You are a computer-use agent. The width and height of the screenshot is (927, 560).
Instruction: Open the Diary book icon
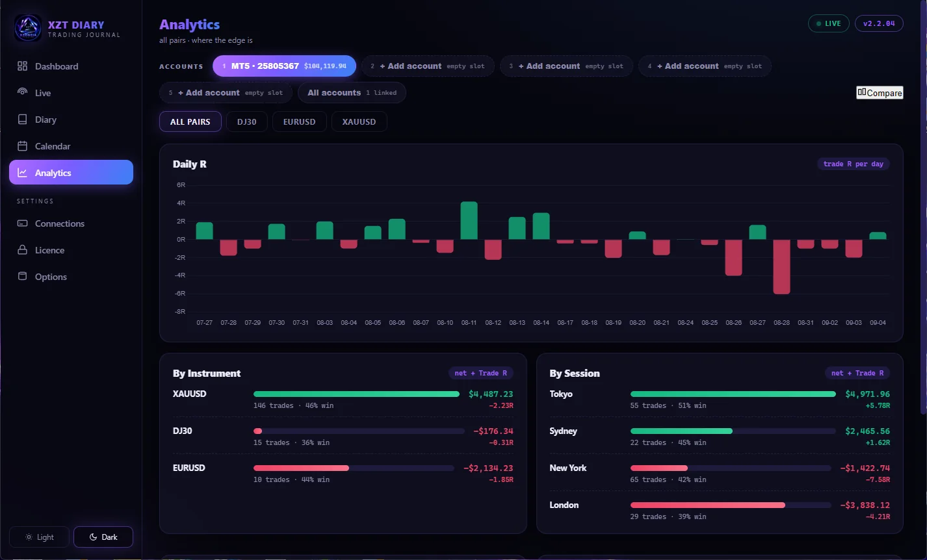[22, 120]
